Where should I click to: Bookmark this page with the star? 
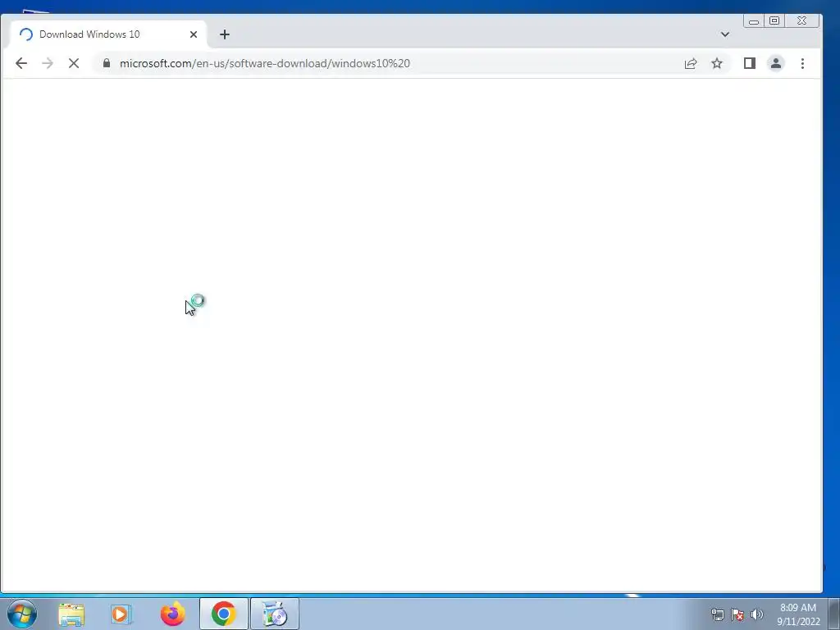[717, 63]
